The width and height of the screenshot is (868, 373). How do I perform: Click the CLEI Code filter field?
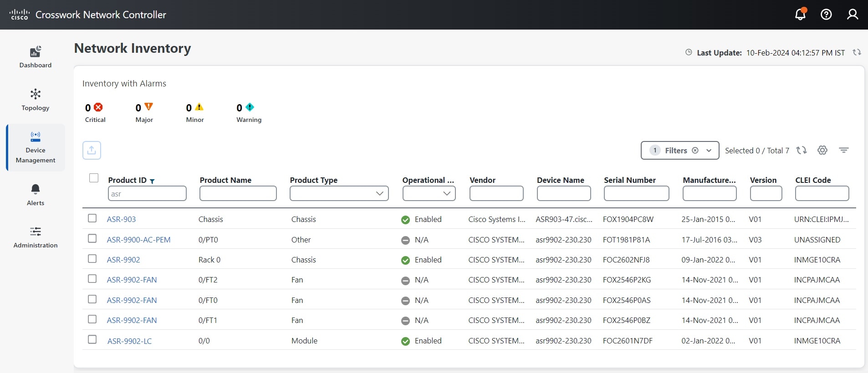click(822, 193)
